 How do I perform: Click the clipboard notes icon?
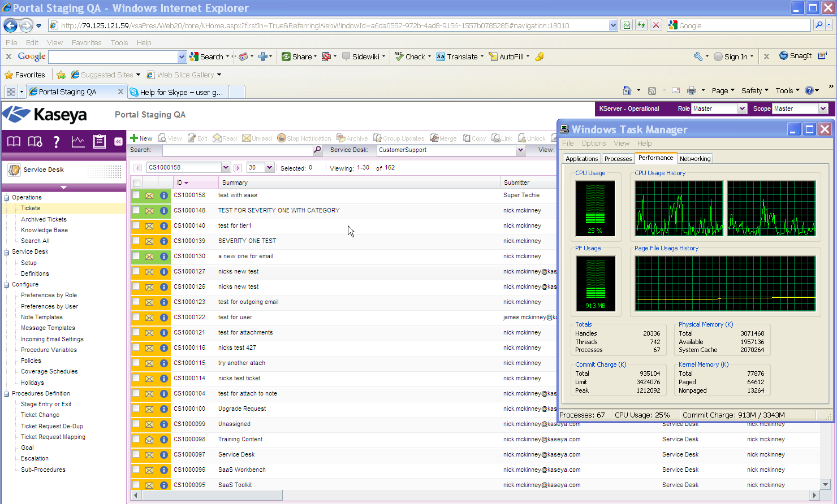click(x=100, y=141)
